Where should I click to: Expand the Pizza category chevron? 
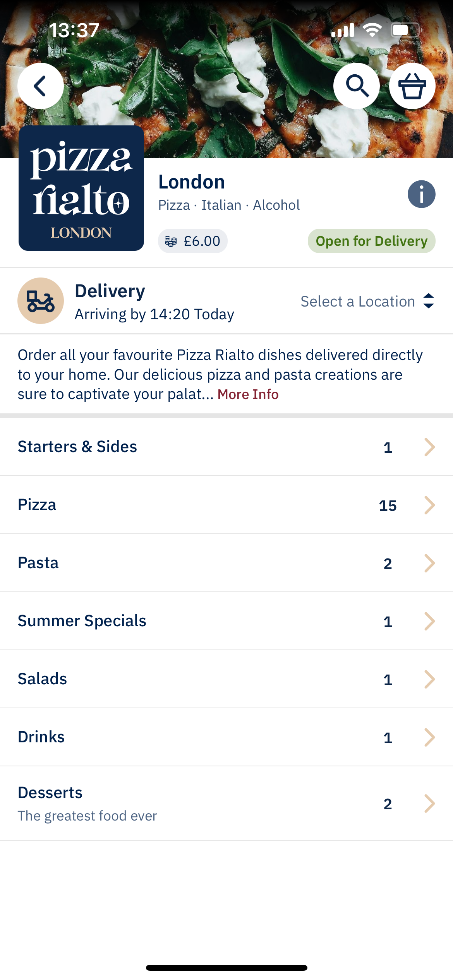coord(429,505)
